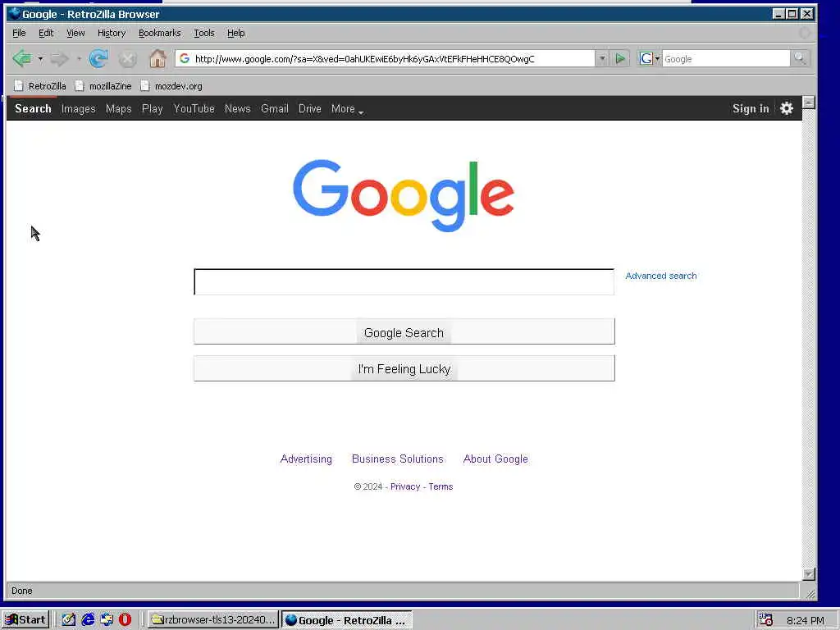The width and height of the screenshot is (840, 630).
Task: Focus the toolbar Google search field
Action: [x=726, y=58]
